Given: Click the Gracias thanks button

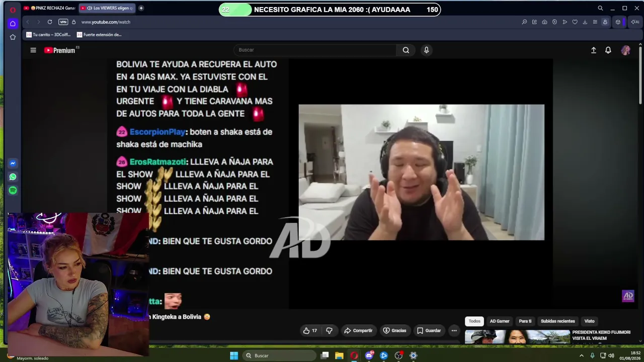Looking at the screenshot, I should (x=394, y=331).
